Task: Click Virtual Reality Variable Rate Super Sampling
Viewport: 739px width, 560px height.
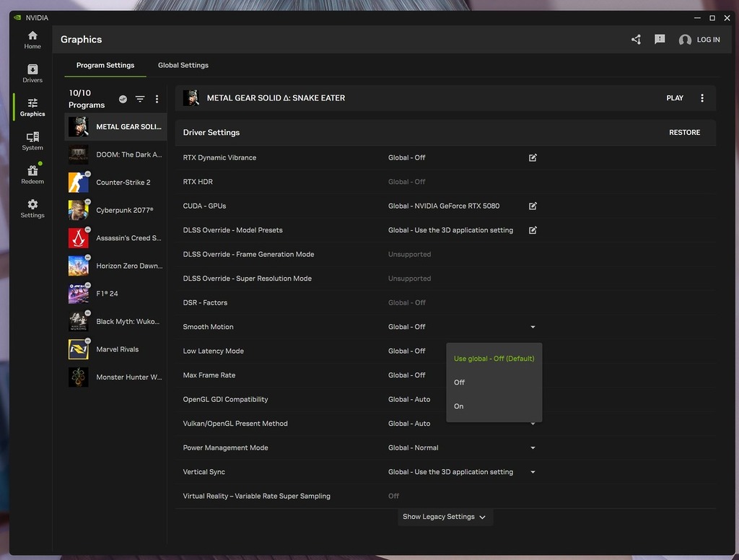Action: [256, 496]
